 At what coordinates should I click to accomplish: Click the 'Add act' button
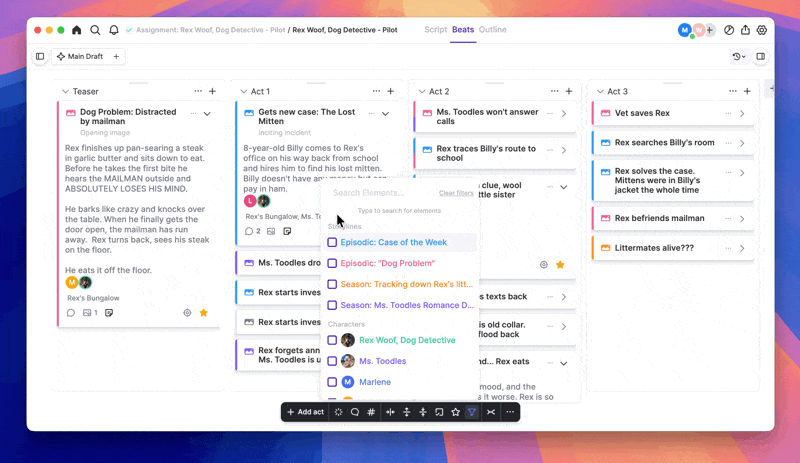click(x=305, y=412)
